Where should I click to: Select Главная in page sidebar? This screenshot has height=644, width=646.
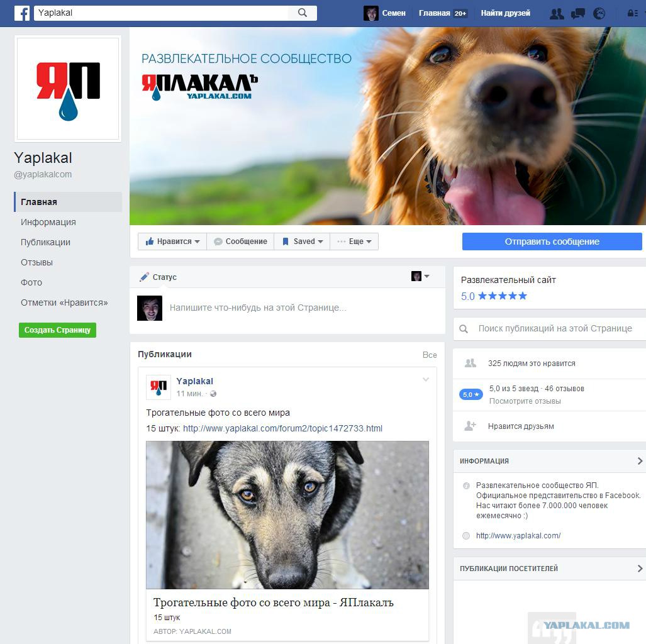(x=68, y=202)
